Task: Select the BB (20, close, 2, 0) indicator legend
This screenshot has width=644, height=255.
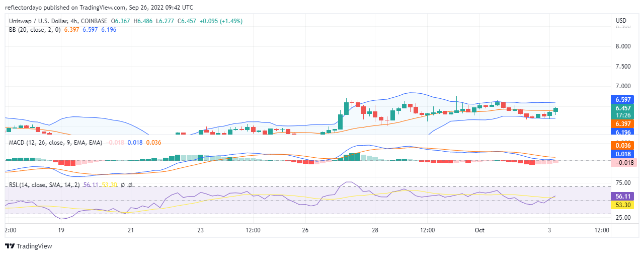Action: coord(35,30)
